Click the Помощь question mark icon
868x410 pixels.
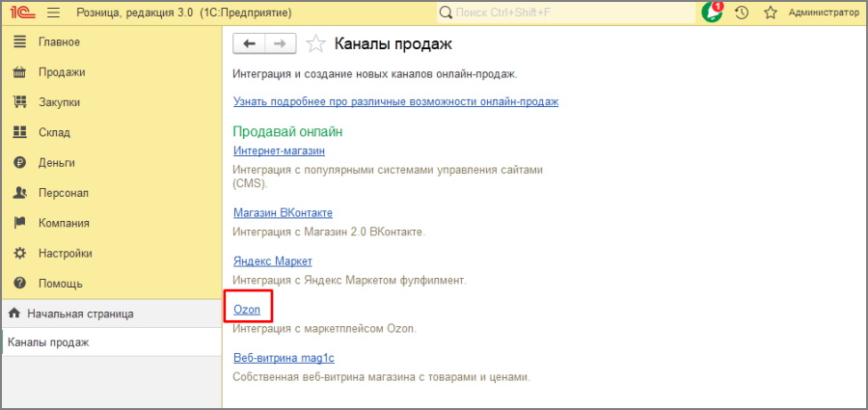(x=20, y=283)
